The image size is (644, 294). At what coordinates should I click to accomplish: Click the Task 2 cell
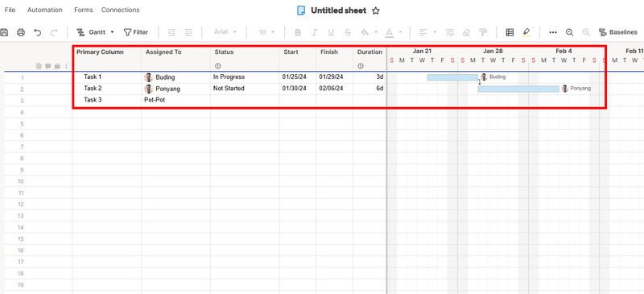(107, 89)
